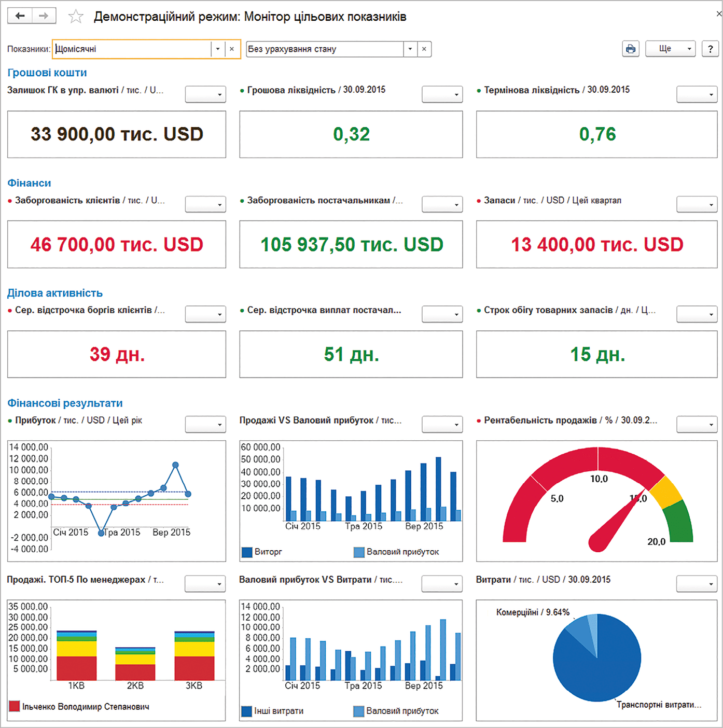723x728 pixels.
Task: Click the 51 дн. indicator box
Action: pyautogui.click(x=351, y=354)
